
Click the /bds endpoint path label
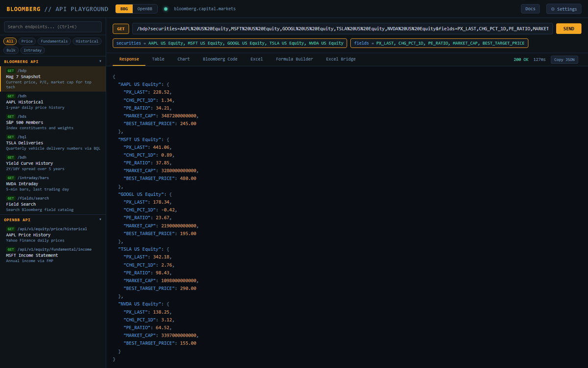(x=22, y=116)
